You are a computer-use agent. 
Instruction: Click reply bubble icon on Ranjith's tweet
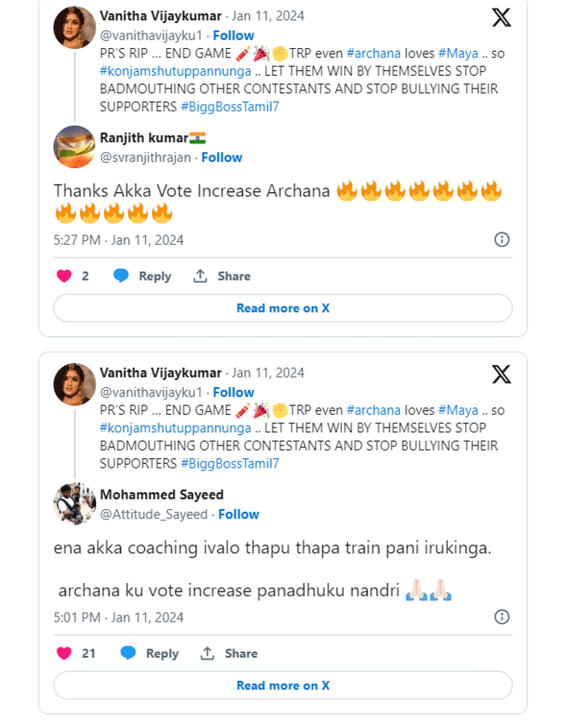point(121,276)
